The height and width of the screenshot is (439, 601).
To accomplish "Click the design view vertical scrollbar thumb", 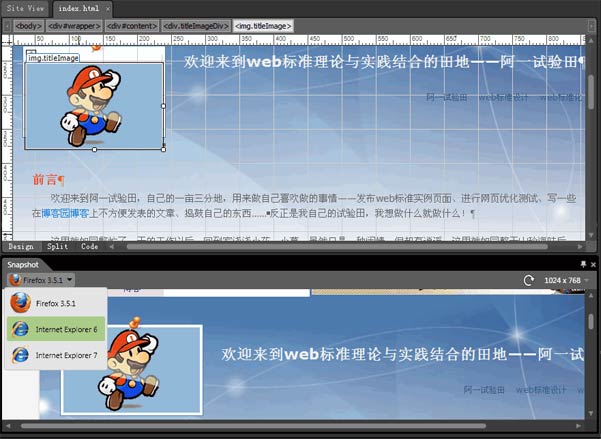I will tap(591, 91).
